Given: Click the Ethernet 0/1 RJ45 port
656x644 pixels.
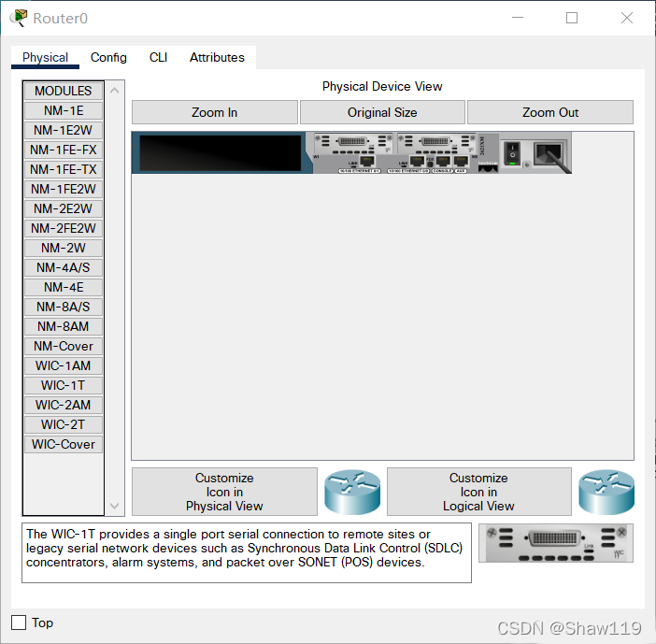Looking at the screenshot, I should click(366, 161).
